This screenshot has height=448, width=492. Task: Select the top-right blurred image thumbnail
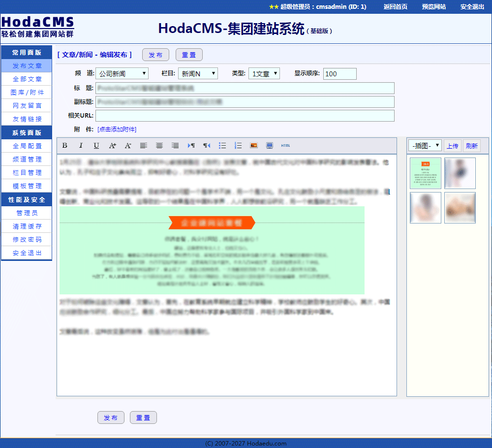coord(460,173)
